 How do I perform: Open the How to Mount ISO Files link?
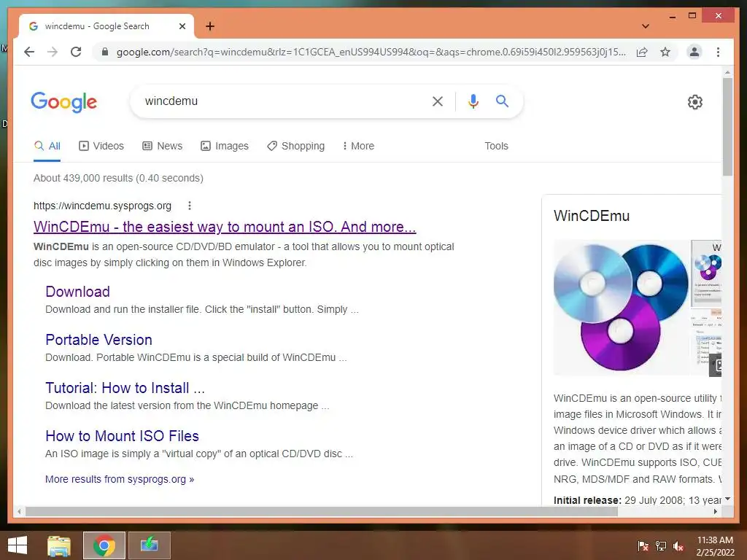click(123, 436)
